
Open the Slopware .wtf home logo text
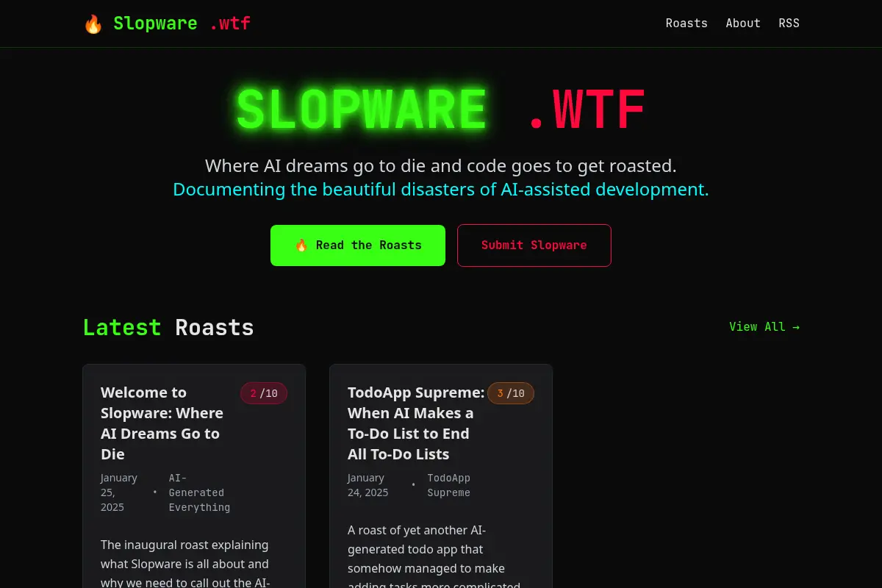182,24
